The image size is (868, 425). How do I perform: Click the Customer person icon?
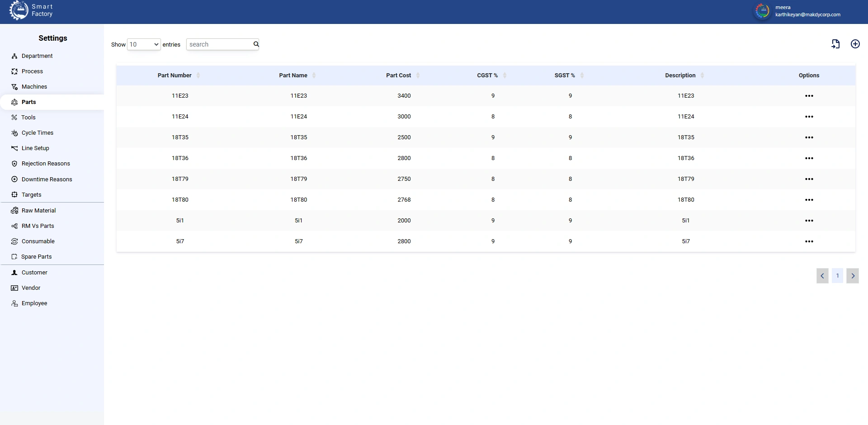point(14,273)
